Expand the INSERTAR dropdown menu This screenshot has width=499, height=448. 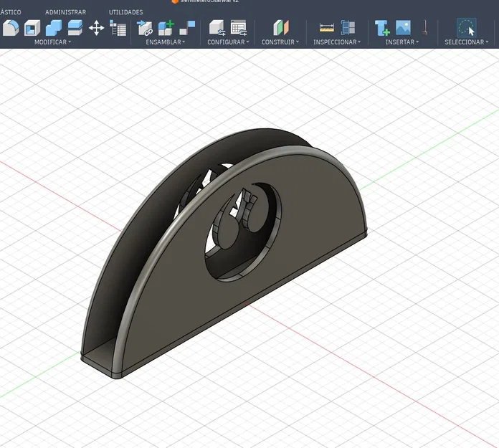pyautogui.click(x=402, y=42)
